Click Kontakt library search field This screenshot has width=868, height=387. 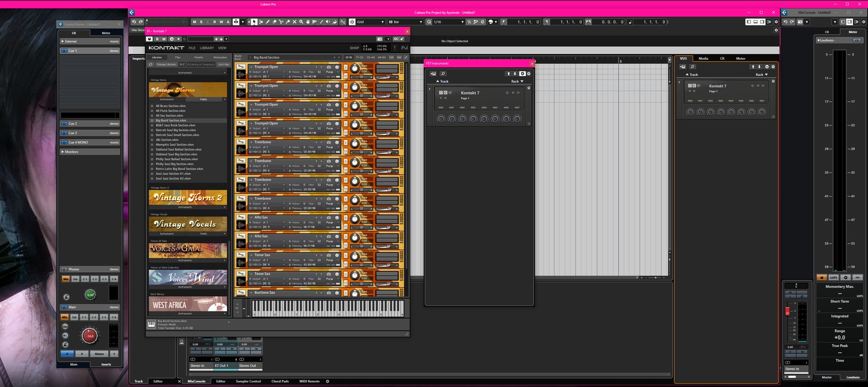pyautogui.click(x=201, y=64)
